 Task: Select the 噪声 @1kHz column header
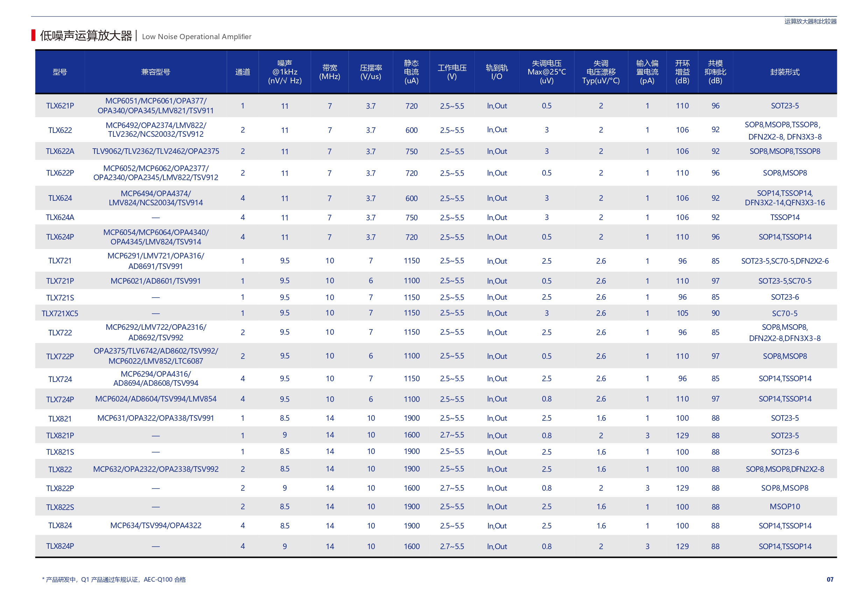tap(284, 72)
